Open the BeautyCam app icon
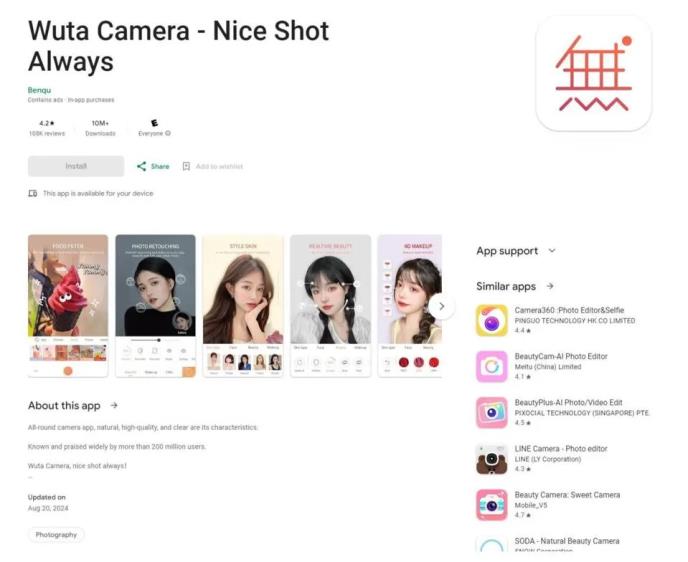Screen dimensions: 688x562 (492, 366)
